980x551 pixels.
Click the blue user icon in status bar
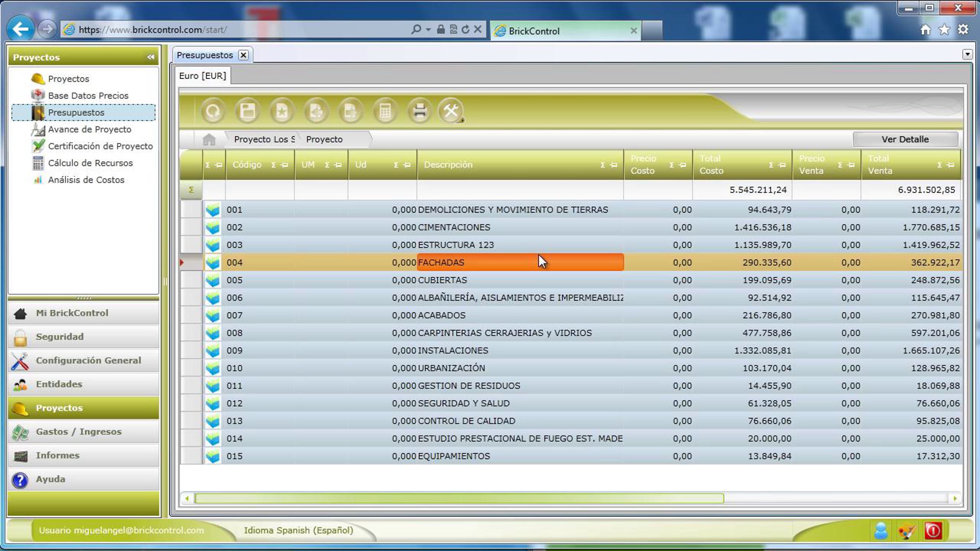tap(881, 531)
